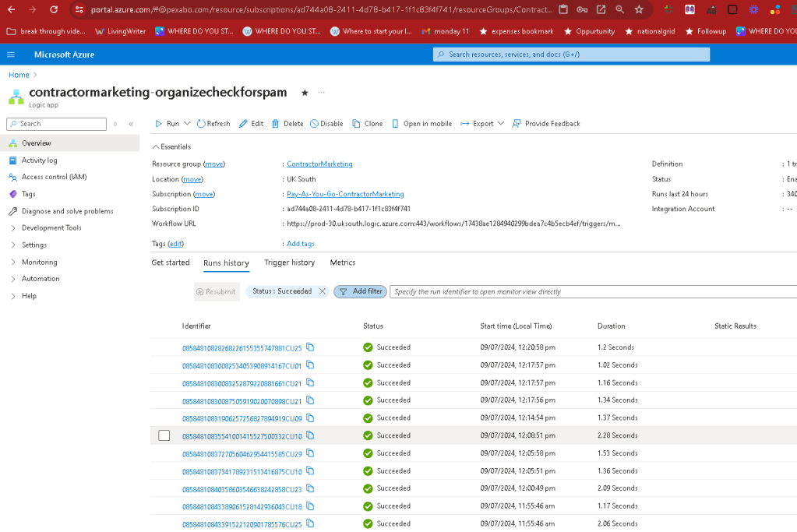
Task: Click the Add tags link
Action: (301, 244)
